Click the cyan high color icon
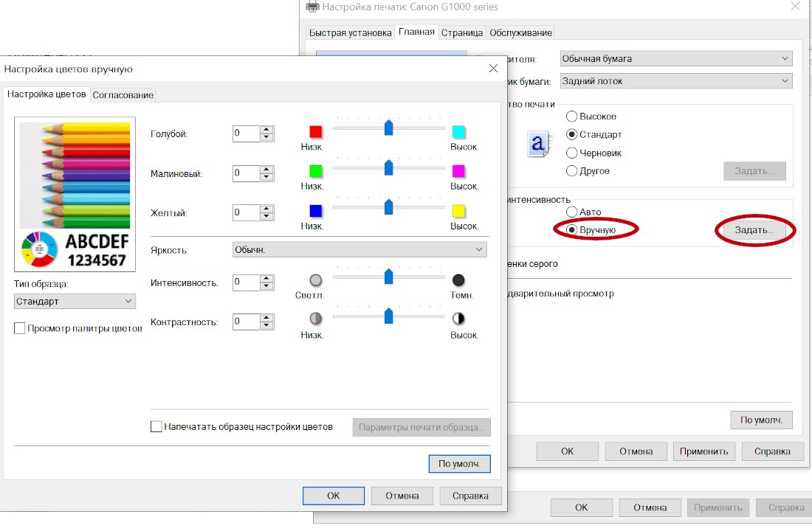The height and width of the screenshot is (531, 812). click(458, 132)
